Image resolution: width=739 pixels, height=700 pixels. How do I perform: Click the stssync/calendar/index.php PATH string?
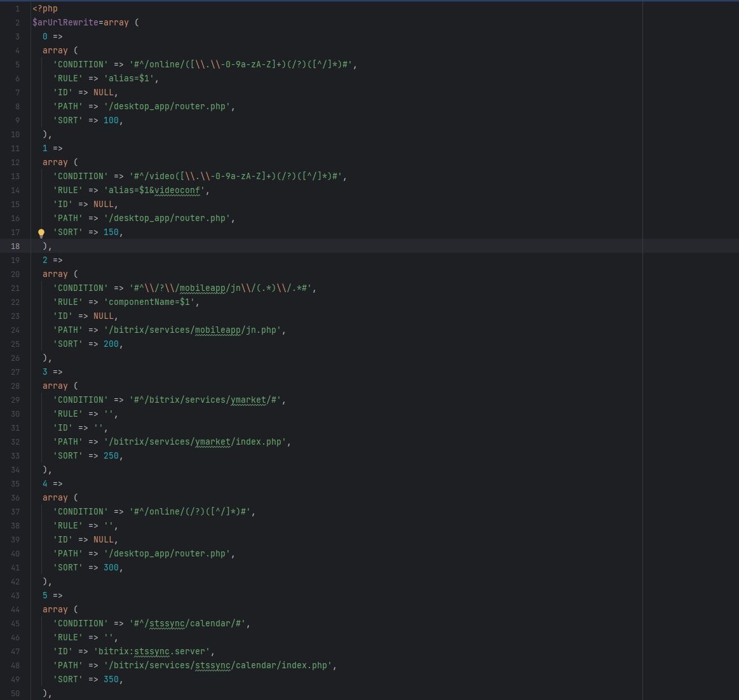220,666
